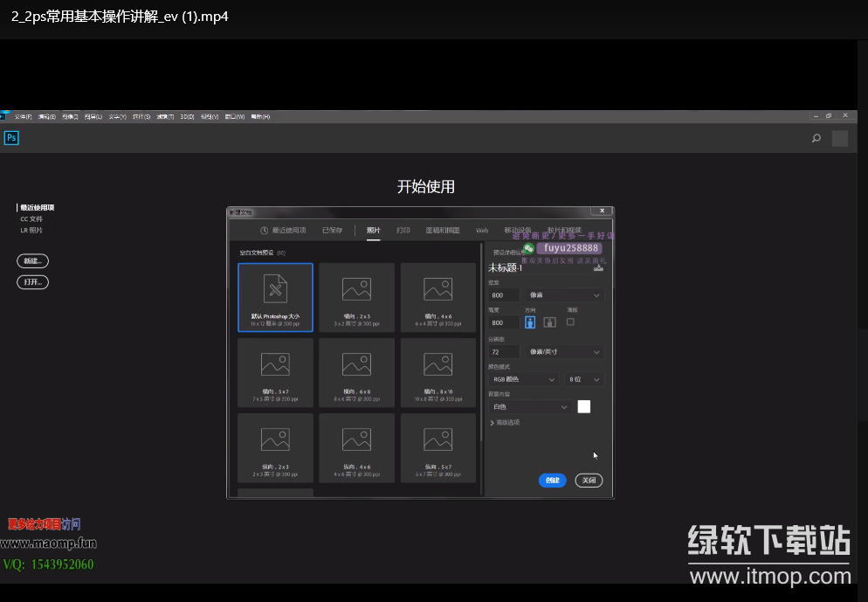The height and width of the screenshot is (602, 868).
Task: Choose the 横向, 8 x 10 preset
Action: [437, 373]
